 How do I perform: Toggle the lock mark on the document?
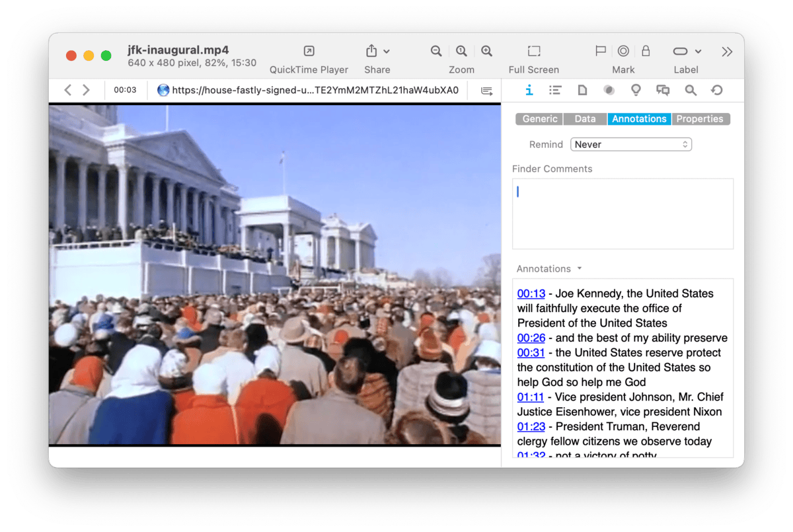646,52
